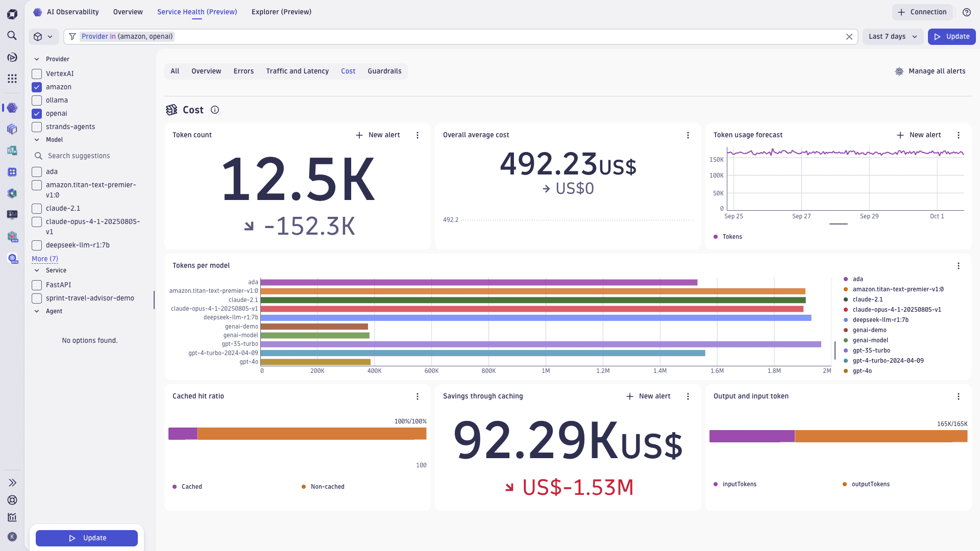Show more models via the More (7) link
Viewport: 980px width, 551px height.
click(44, 259)
